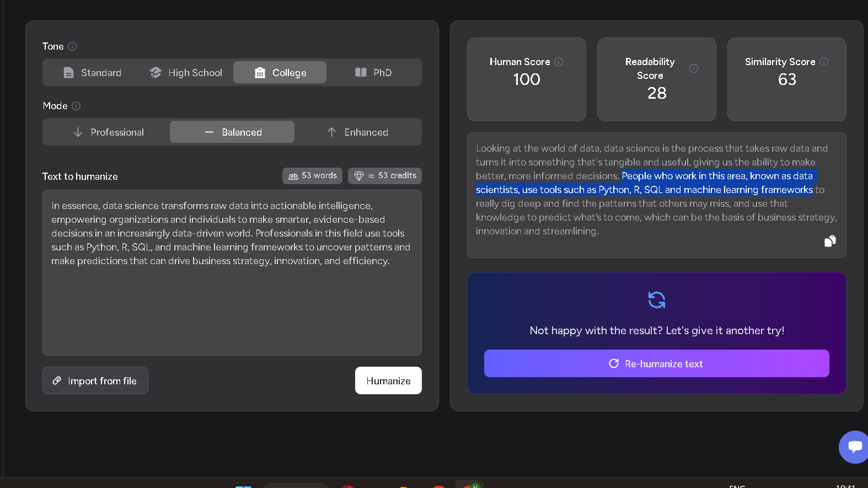
Task: Select the PhD tone
Action: pyautogui.click(x=373, y=72)
